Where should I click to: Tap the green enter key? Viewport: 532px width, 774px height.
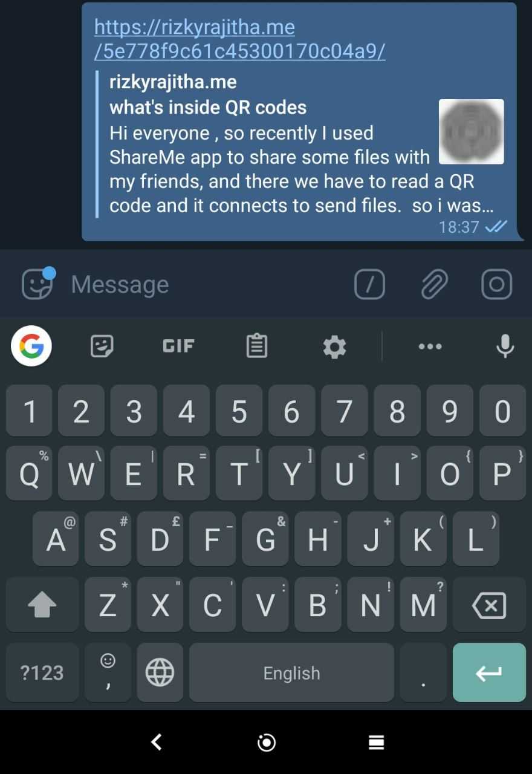coord(489,672)
